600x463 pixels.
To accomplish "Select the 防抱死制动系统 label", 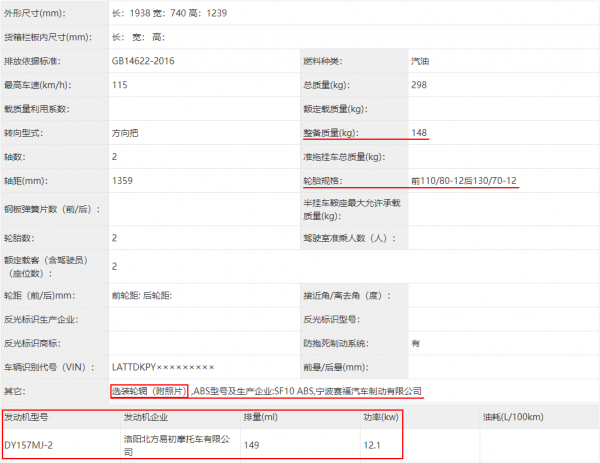I will pos(336,343).
